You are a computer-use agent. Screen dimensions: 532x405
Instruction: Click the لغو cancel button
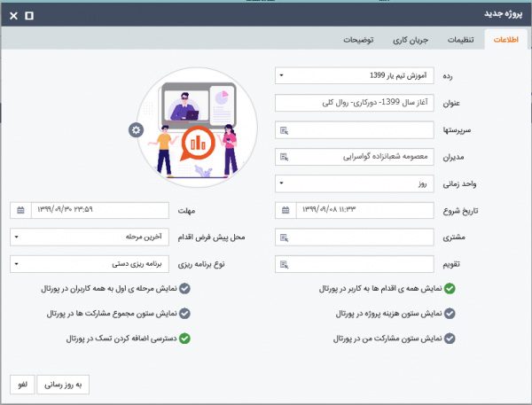pos(22,385)
